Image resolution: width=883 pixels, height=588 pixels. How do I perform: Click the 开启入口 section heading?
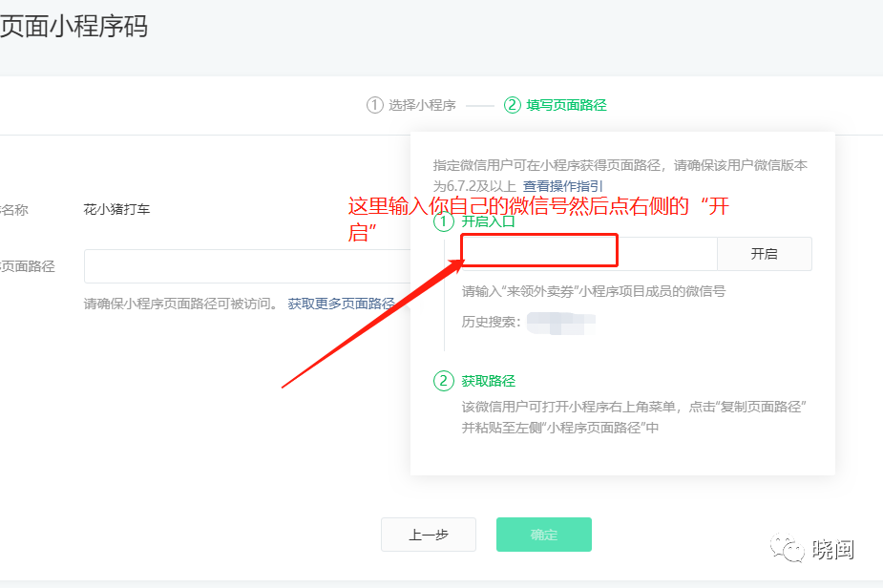coord(489,221)
